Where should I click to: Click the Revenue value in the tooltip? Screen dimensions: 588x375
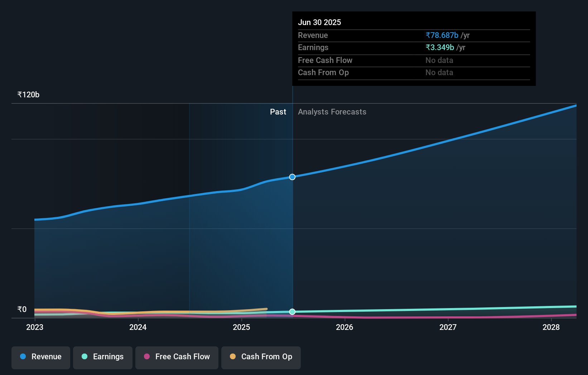point(442,35)
